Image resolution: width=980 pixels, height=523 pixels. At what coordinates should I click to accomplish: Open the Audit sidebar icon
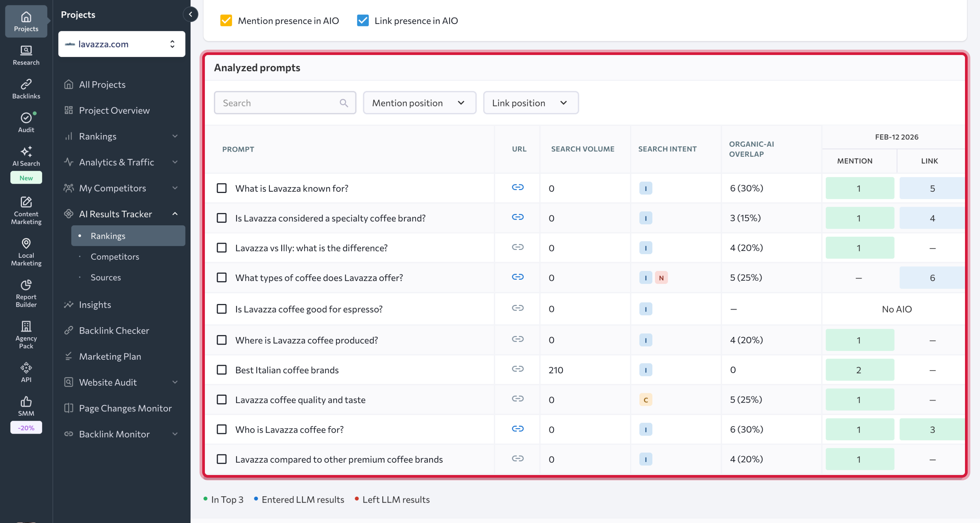click(x=26, y=122)
